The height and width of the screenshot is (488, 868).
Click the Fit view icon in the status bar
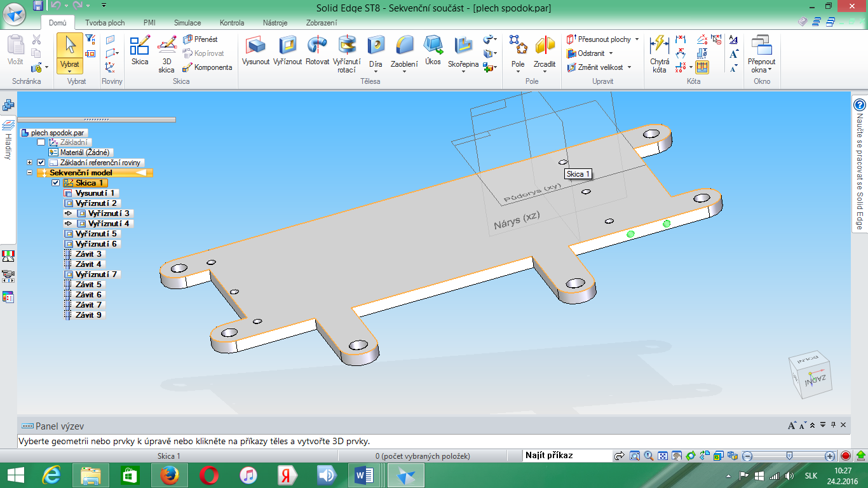point(661,456)
